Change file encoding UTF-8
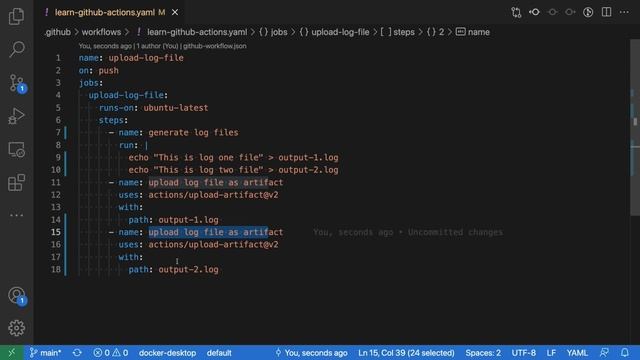This screenshot has height=360, width=640. coord(524,353)
